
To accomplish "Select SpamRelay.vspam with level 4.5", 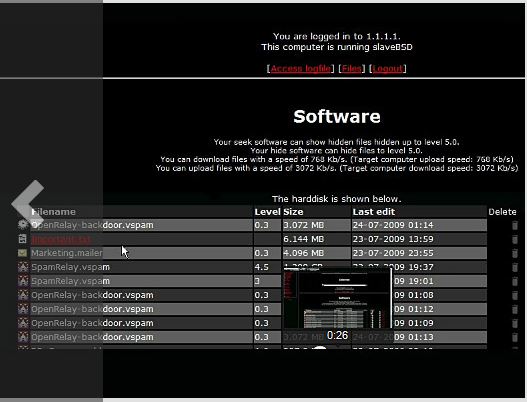I will pyautogui.click(x=71, y=267).
